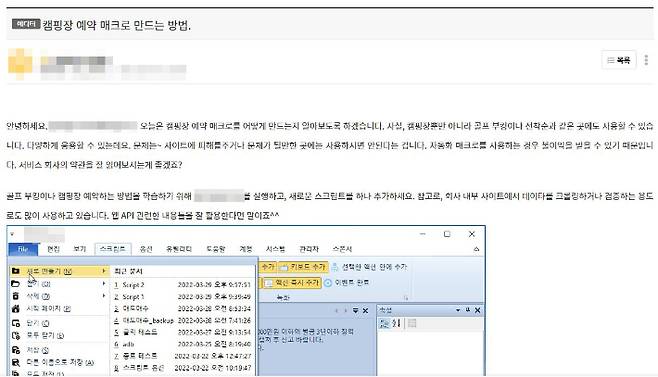Close the 속성 properties panel

[x=478, y=310]
